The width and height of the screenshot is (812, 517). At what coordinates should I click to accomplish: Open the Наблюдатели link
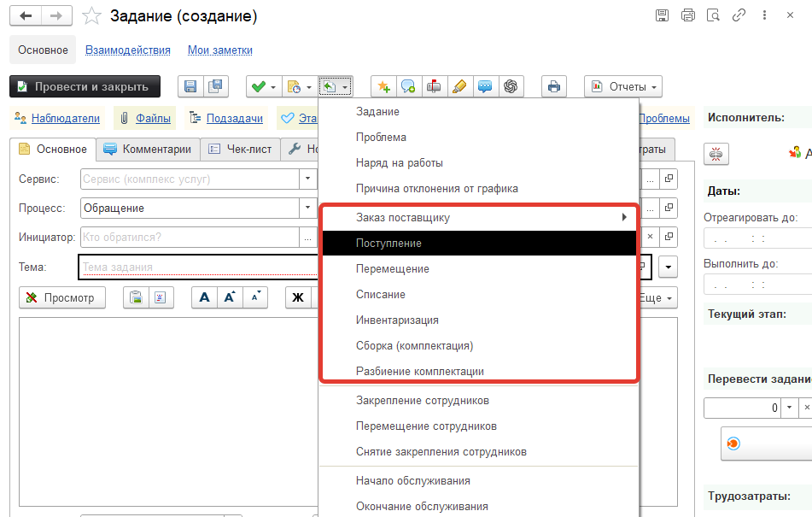[x=65, y=119]
